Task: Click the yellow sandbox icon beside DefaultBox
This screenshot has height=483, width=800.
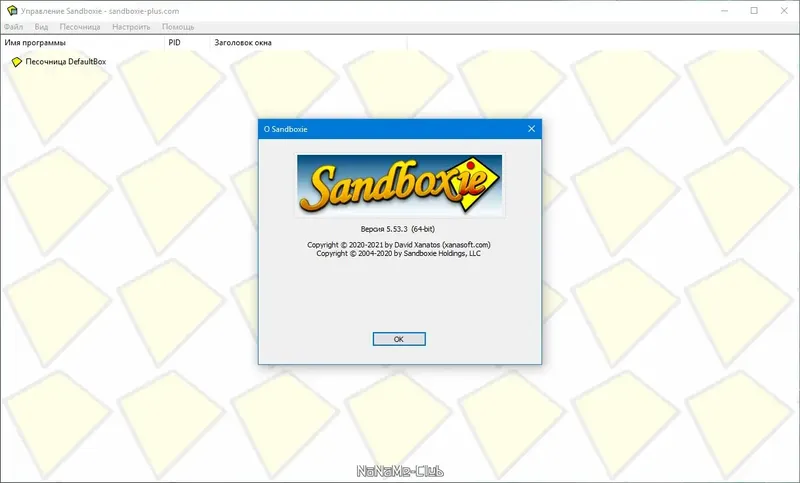Action: tap(17, 62)
